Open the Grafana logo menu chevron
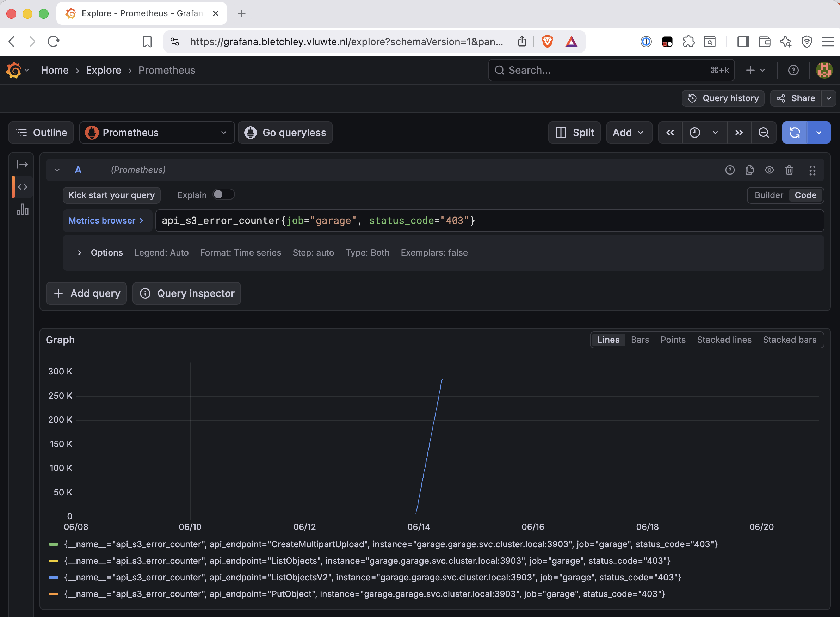Image resolution: width=840 pixels, height=617 pixels. point(27,70)
